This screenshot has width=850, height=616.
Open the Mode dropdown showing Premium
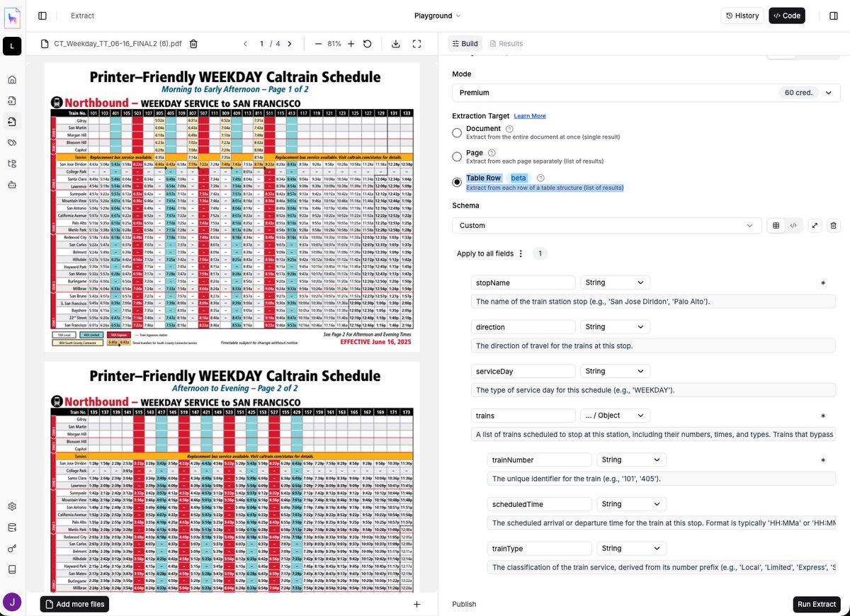coord(645,92)
